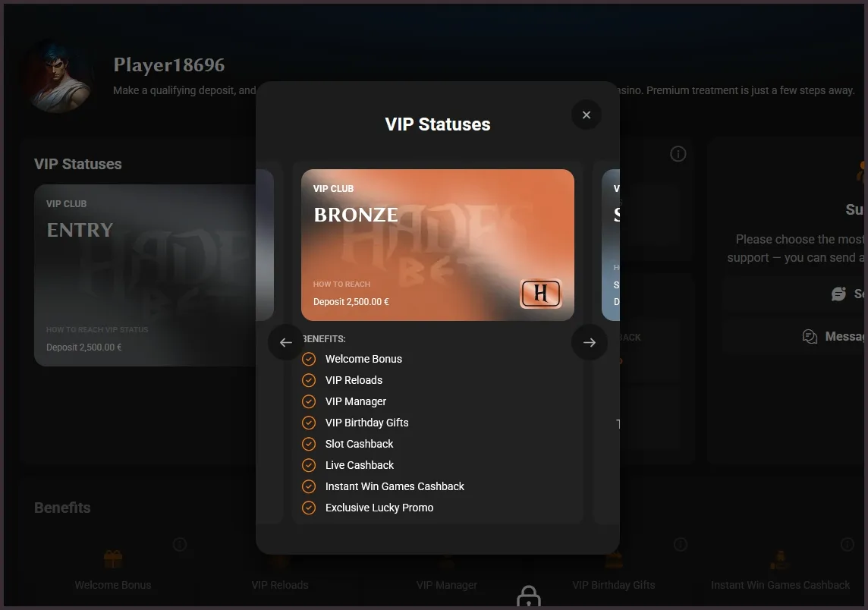This screenshot has width=868, height=610.
Task: Click the VIP Statuses section heading
Action: click(x=77, y=164)
